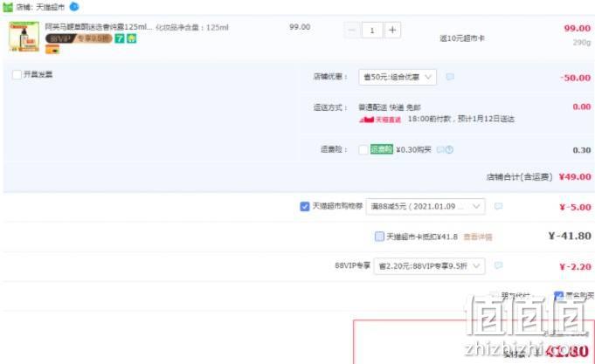Click the comment icon next to store discount dropdown
595x364 pixels.
450,77
